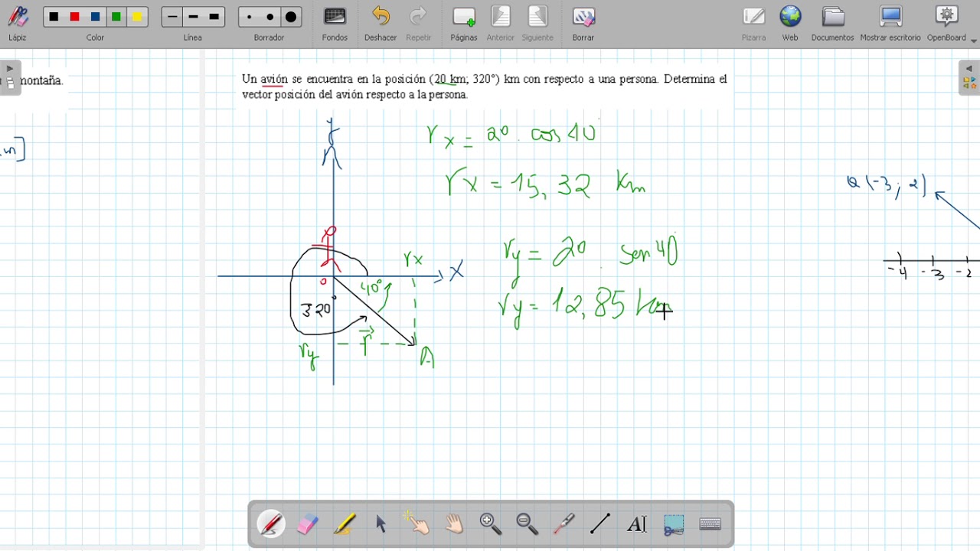Image resolution: width=980 pixels, height=551 pixels.
Task: Choose the small eraser size
Action: (x=249, y=17)
